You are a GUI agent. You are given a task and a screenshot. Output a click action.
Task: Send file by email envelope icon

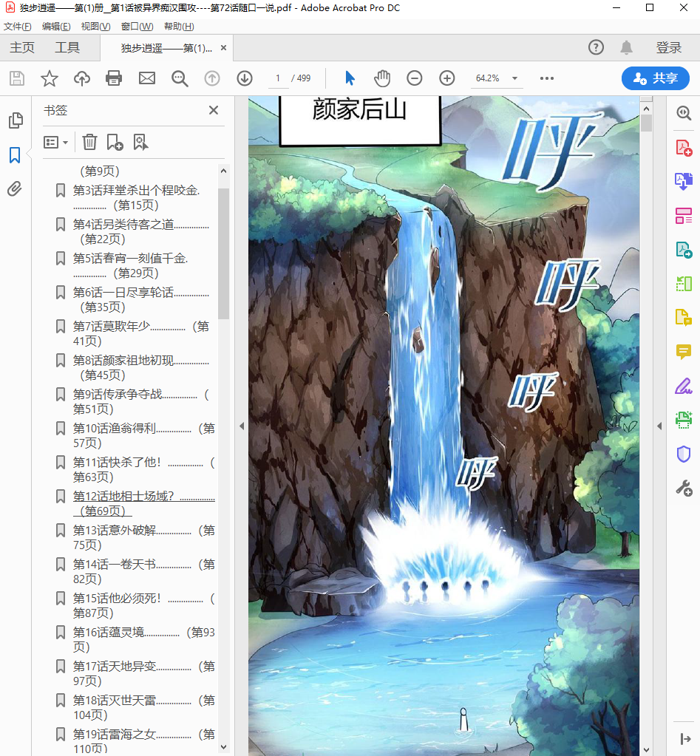click(x=147, y=78)
